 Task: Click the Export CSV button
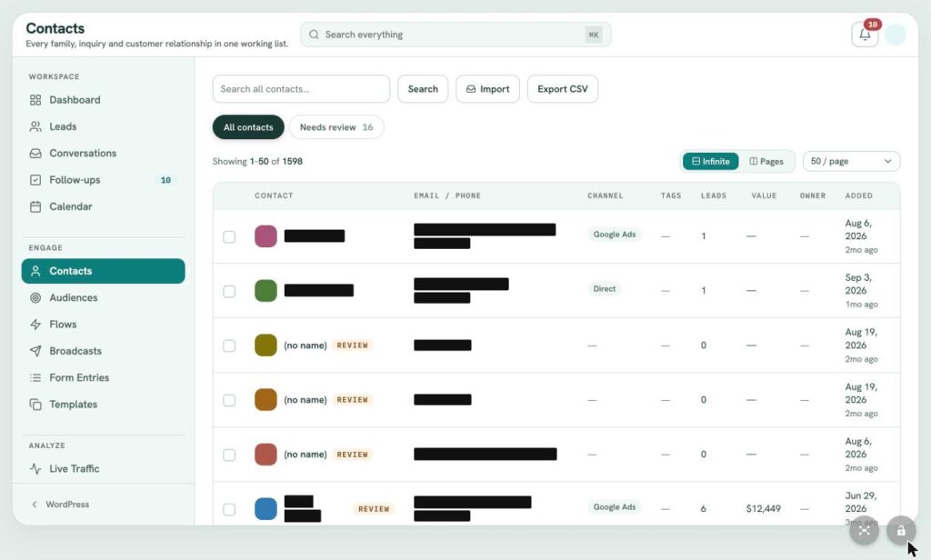(x=563, y=89)
